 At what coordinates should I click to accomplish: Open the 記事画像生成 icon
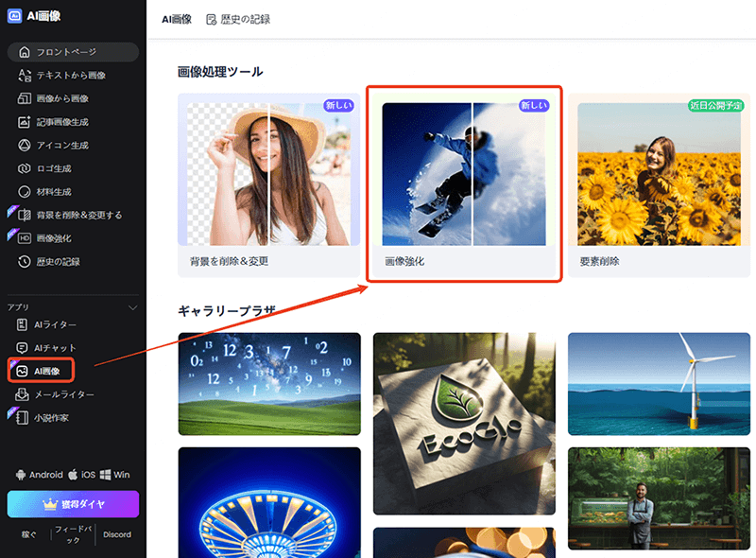[x=25, y=122]
